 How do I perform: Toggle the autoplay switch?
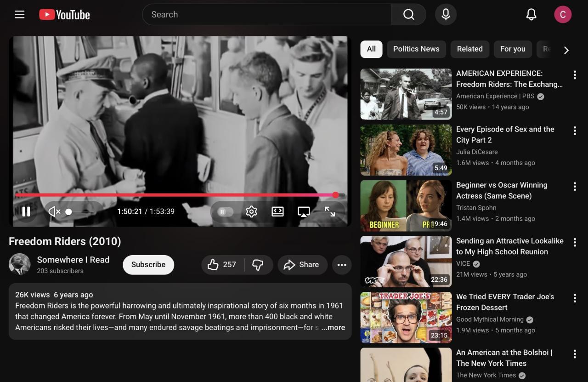tap(225, 211)
